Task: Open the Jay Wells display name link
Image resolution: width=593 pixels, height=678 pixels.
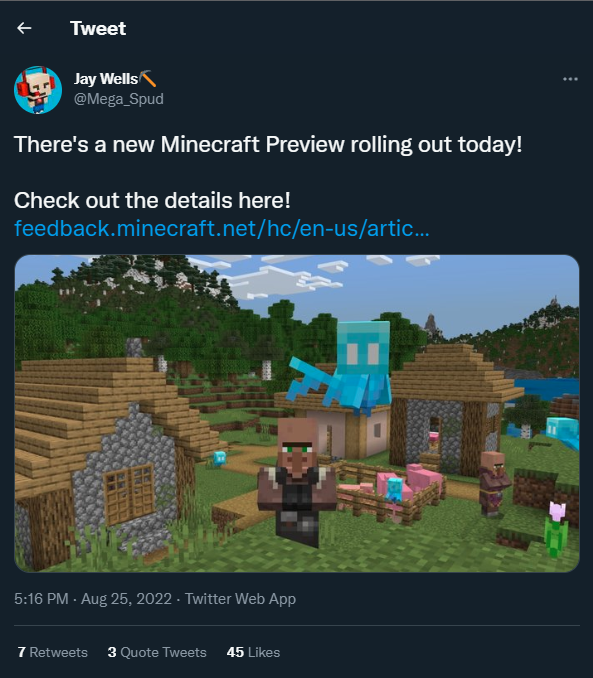Action: pos(106,79)
